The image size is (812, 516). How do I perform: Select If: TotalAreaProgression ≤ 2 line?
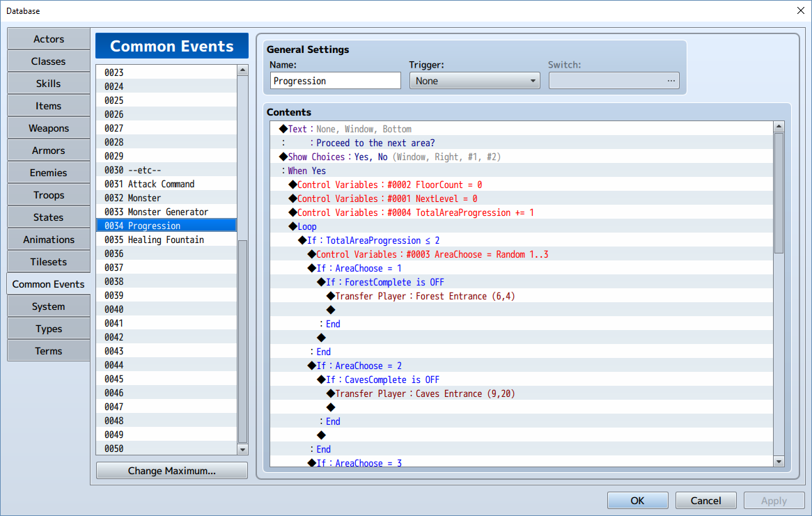point(522,240)
